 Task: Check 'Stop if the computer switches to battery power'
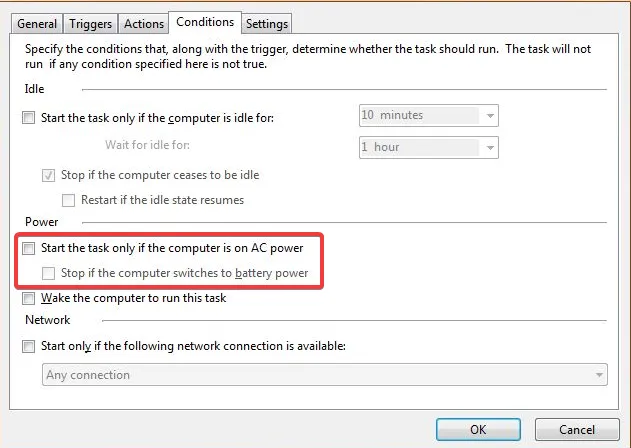pyautogui.click(x=48, y=273)
